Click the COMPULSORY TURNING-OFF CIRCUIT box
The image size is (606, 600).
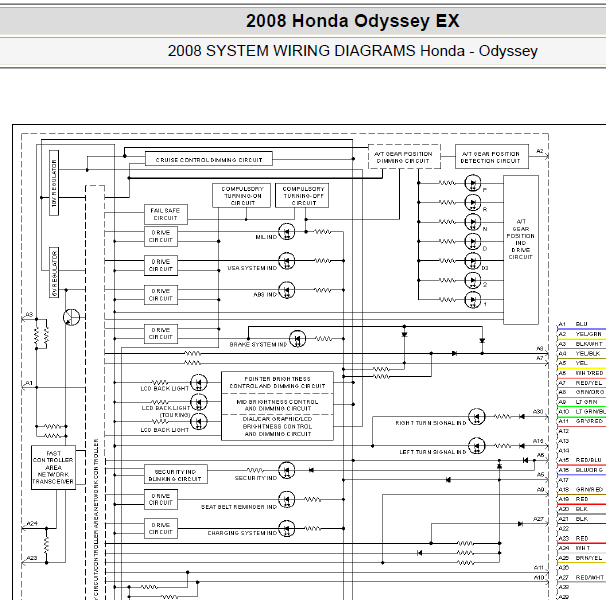coord(302,195)
